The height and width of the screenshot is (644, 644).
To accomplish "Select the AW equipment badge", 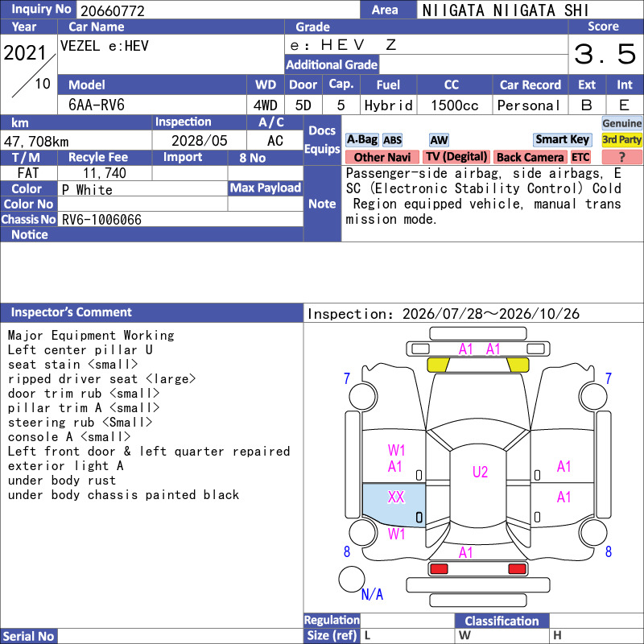I will [x=439, y=140].
